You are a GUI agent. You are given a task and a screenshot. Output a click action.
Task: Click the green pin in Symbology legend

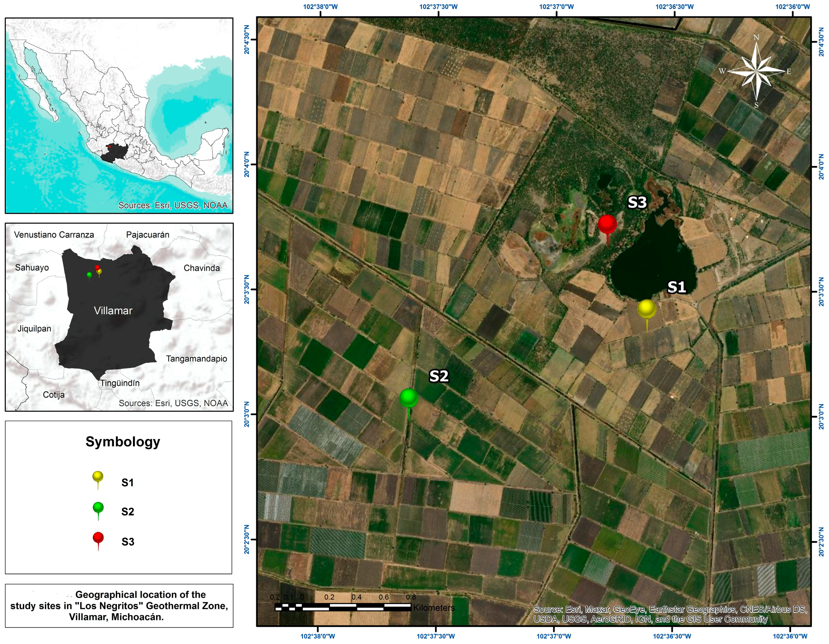[98, 511]
